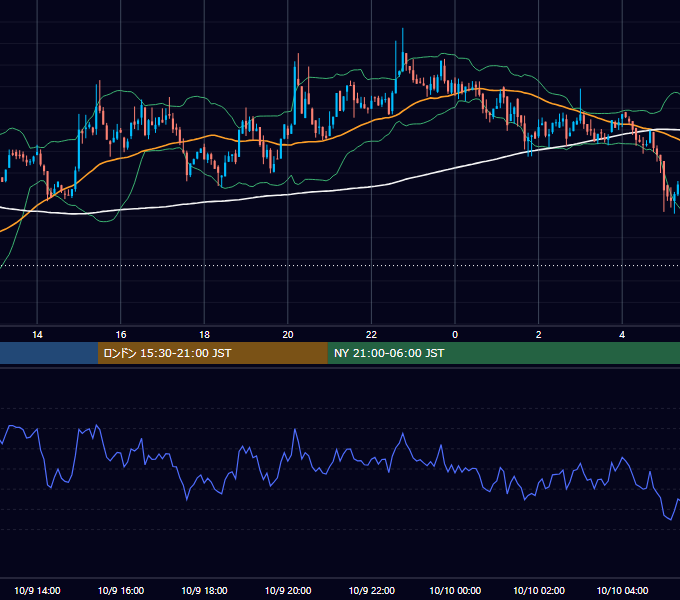The image size is (680, 600).
Task: Select the NY 21:00-06:00 JST session band
Action: [503, 353]
